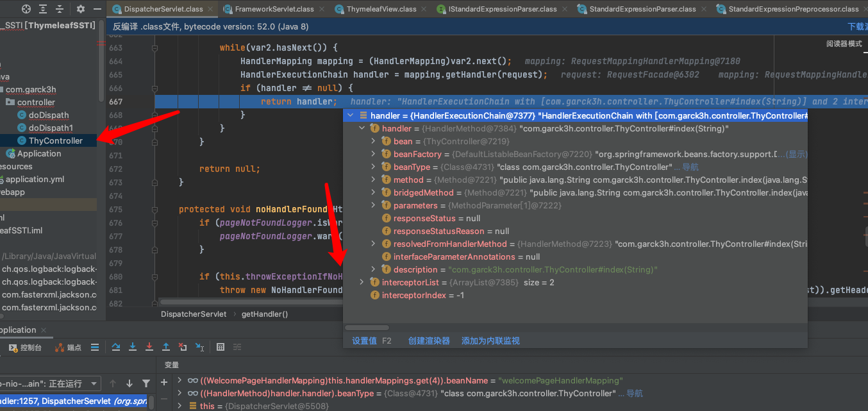Click the 设置值 (Set Value) link
The image size is (868, 411).
coord(364,340)
